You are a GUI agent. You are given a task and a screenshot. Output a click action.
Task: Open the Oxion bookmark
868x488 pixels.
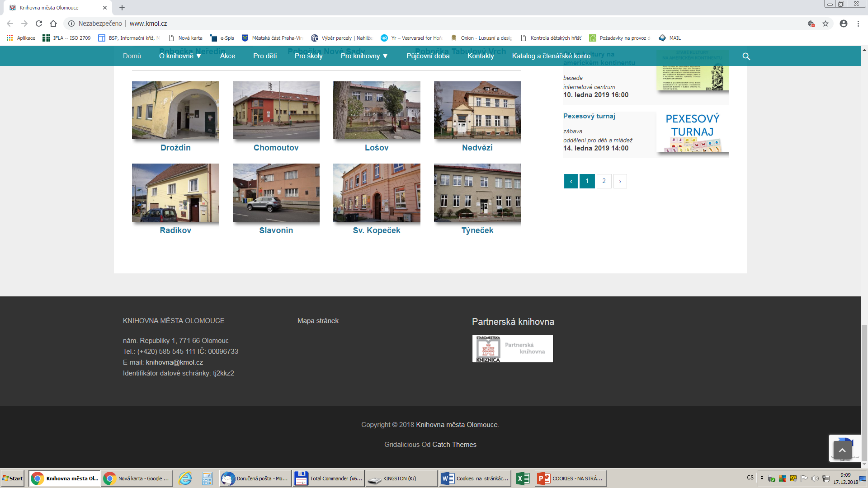[481, 38]
